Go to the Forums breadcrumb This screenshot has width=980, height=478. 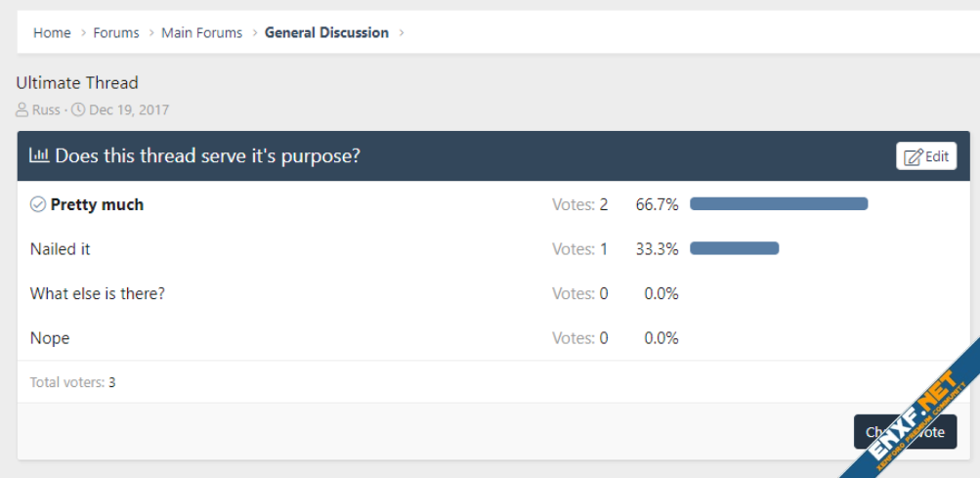click(x=116, y=33)
